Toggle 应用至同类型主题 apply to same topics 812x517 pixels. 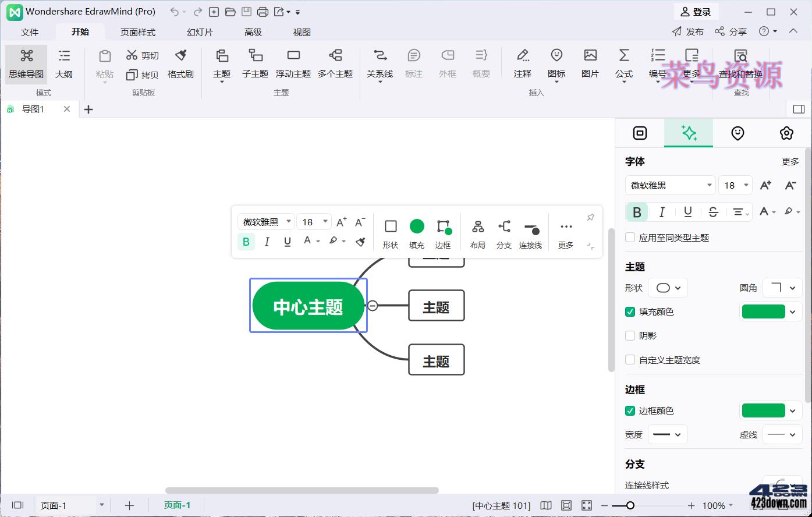pyautogui.click(x=630, y=237)
